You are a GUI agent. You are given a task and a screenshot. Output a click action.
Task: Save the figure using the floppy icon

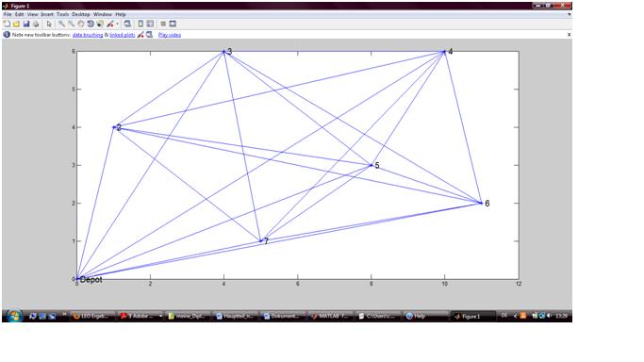pos(26,25)
